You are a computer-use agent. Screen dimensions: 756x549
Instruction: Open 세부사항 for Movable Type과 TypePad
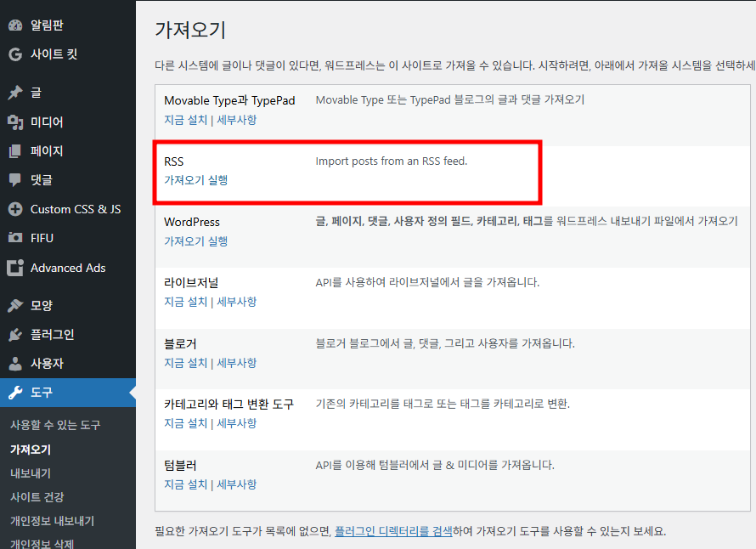[x=237, y=120]
